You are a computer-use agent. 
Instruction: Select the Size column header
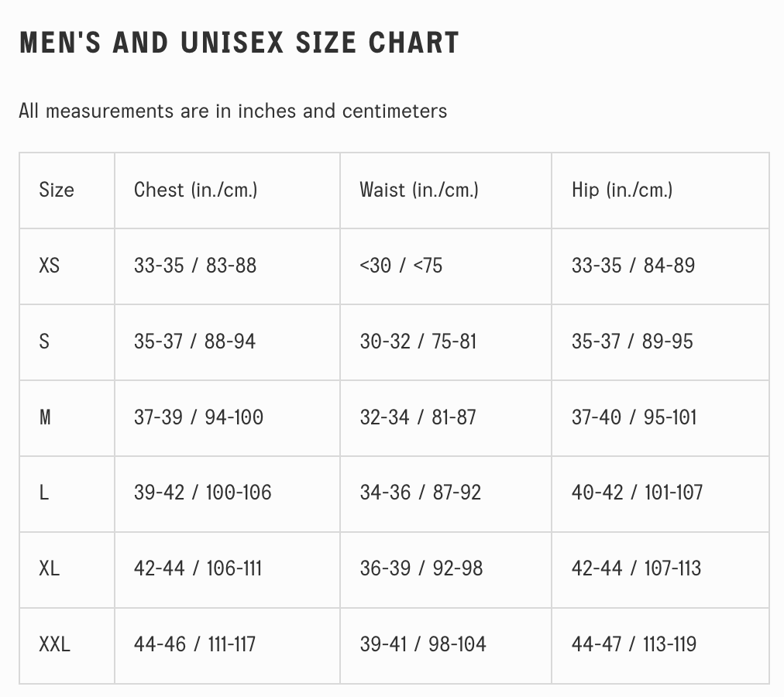[57, 190]
